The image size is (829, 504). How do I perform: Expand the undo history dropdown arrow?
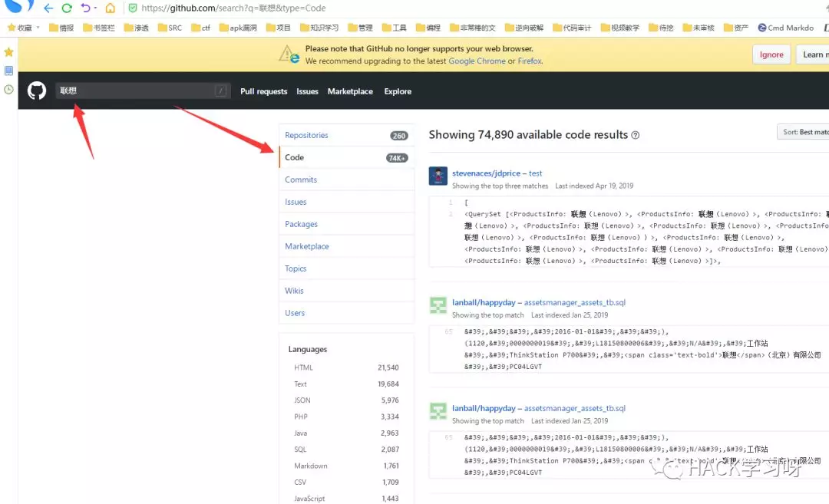click(x=95, y=8)
